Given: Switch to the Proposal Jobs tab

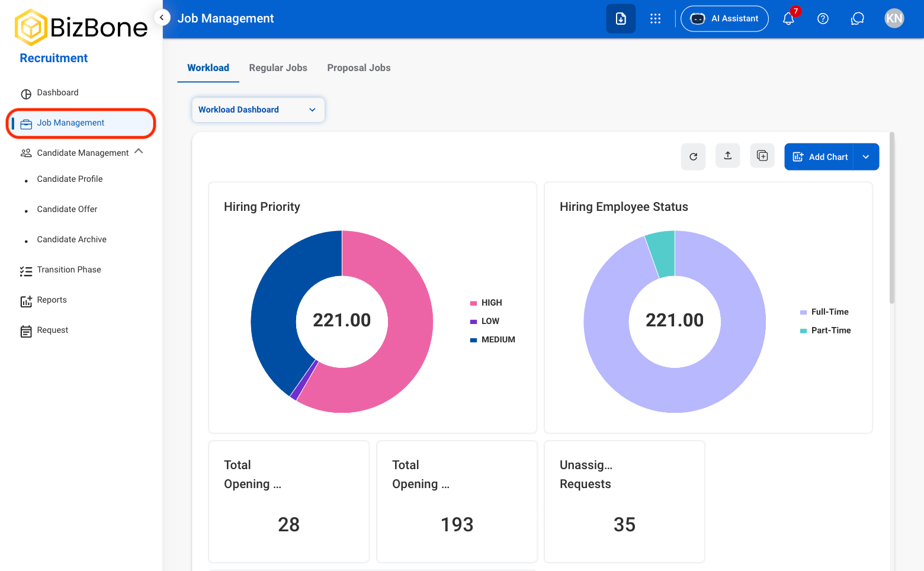Looking at the screenshot, I should coord(359,68).
